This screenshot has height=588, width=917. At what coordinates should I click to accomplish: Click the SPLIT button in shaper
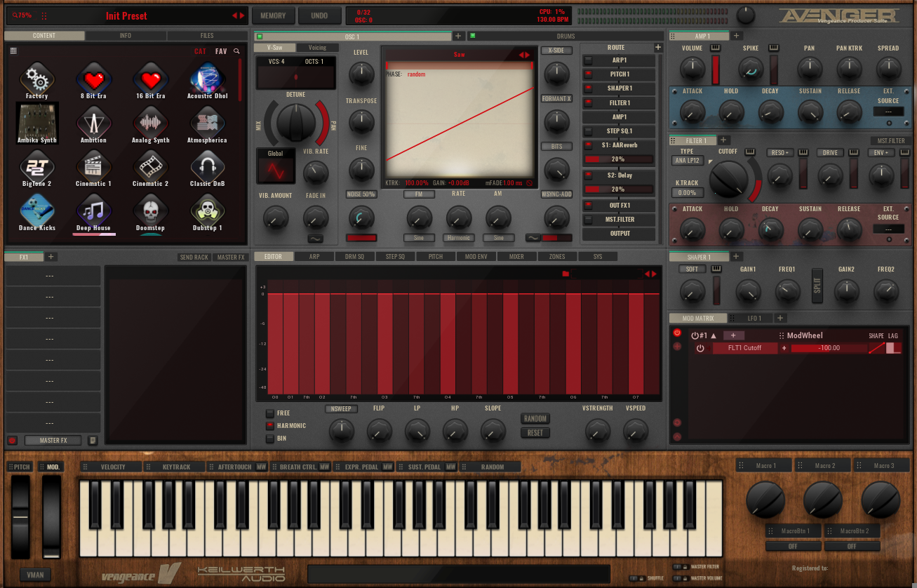817,286
